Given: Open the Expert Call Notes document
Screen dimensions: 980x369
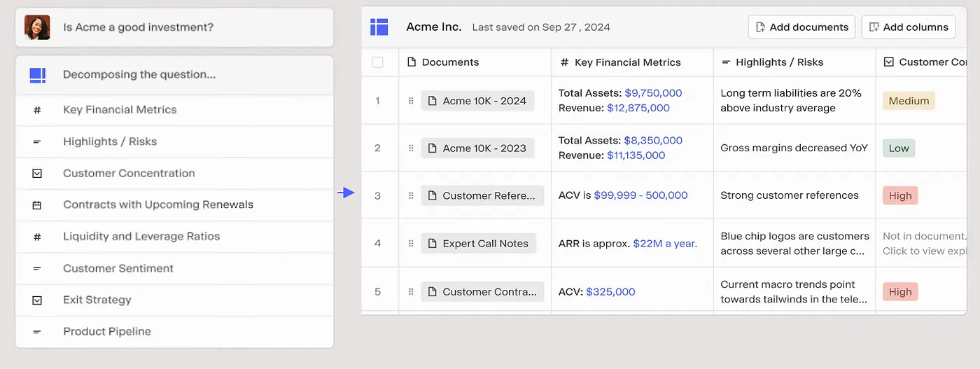Looking at the screenshot, I should coord(479,244).
